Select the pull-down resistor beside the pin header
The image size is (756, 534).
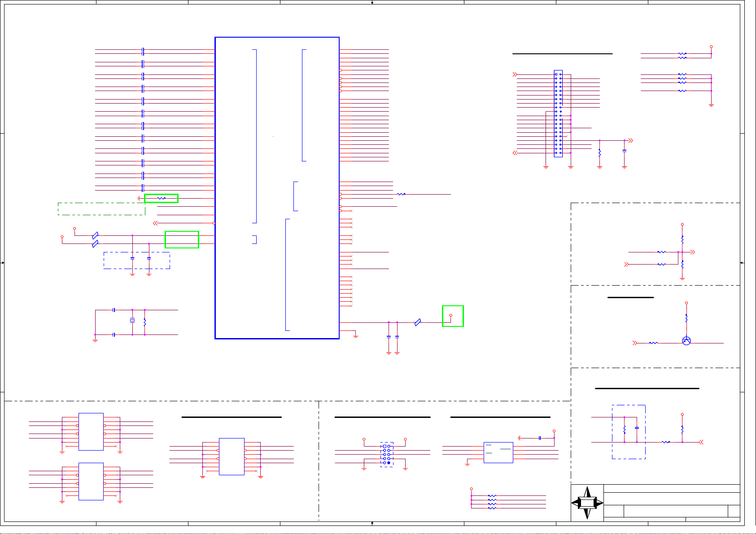coord(599,153)
